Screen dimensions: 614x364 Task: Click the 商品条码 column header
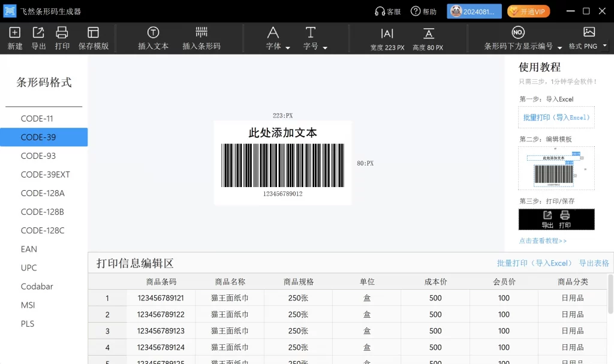tap(161, 282)
